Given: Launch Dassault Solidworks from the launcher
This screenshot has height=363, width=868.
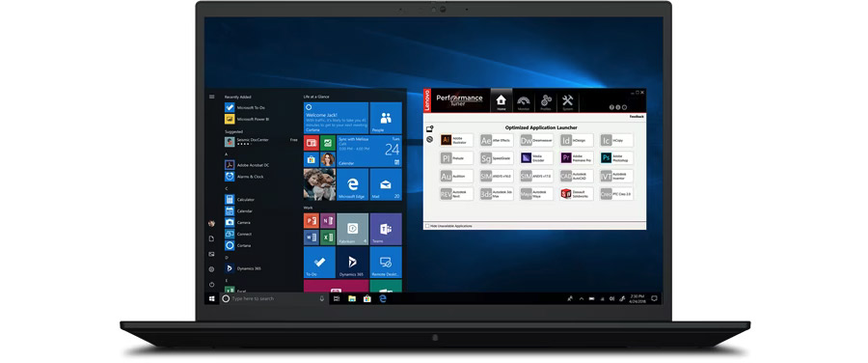Looking at the screenshot, I should click(x=577, y=193).
